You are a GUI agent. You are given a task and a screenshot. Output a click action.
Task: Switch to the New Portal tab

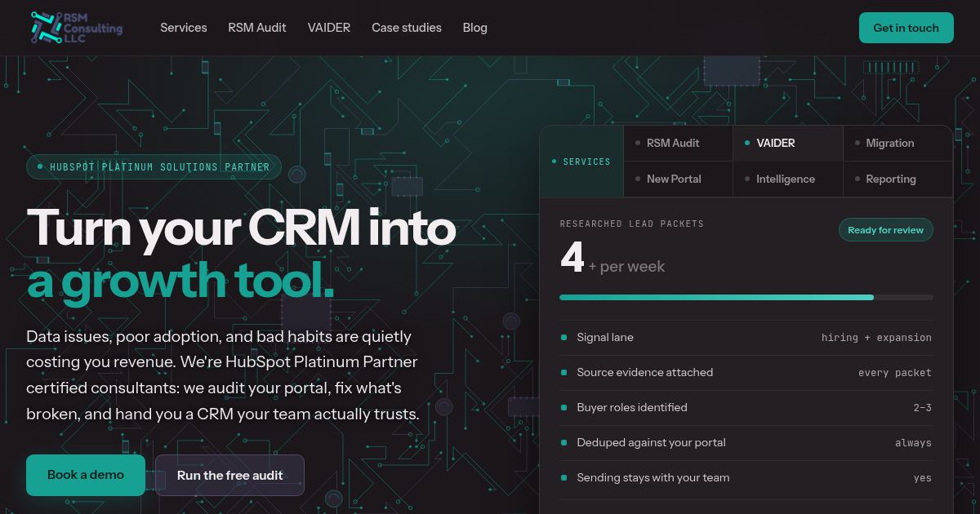(679, 179)
